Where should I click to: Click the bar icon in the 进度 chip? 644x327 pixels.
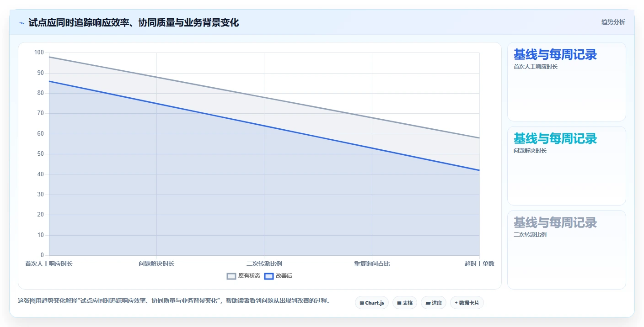[x=428, y=303]
